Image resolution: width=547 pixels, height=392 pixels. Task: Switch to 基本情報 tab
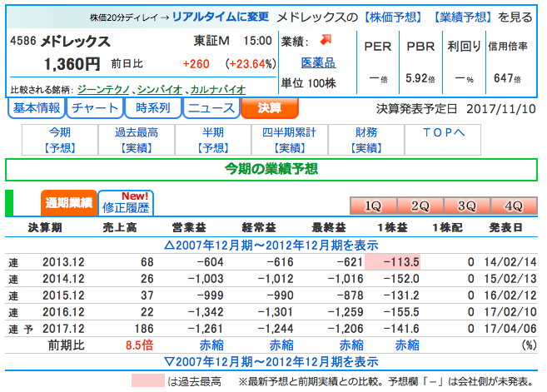click(x=37, y=108)
